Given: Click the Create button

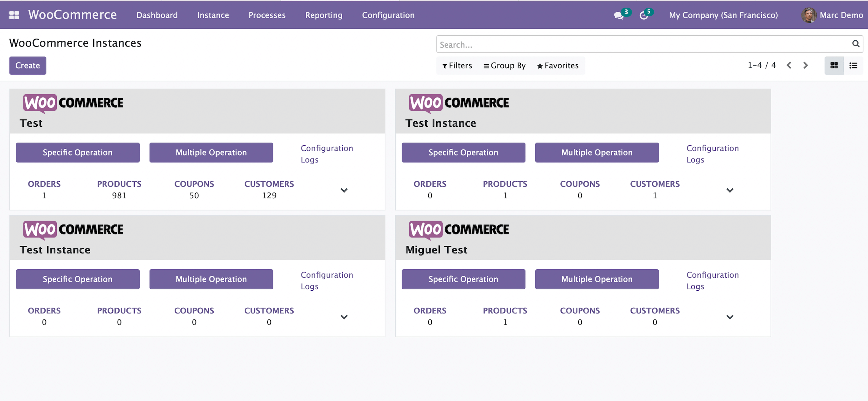Looking at the screenshot, I should pyautogui.click(x=28, y=65).
